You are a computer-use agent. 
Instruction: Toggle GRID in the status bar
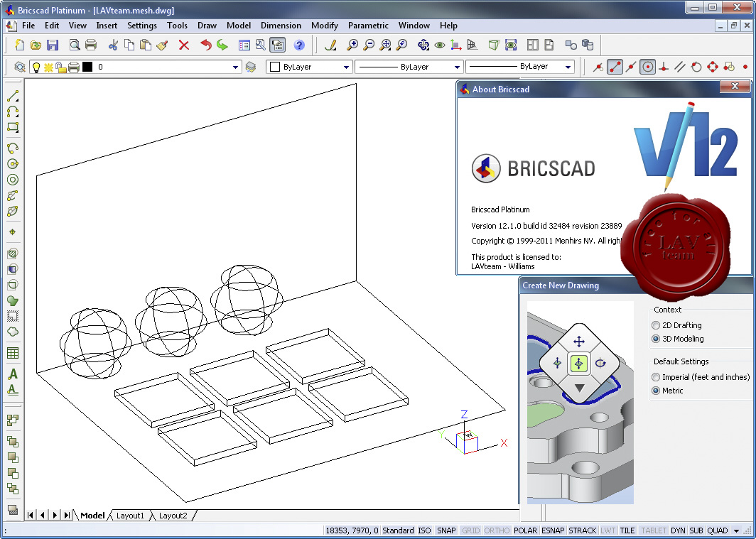pos(470,530)
